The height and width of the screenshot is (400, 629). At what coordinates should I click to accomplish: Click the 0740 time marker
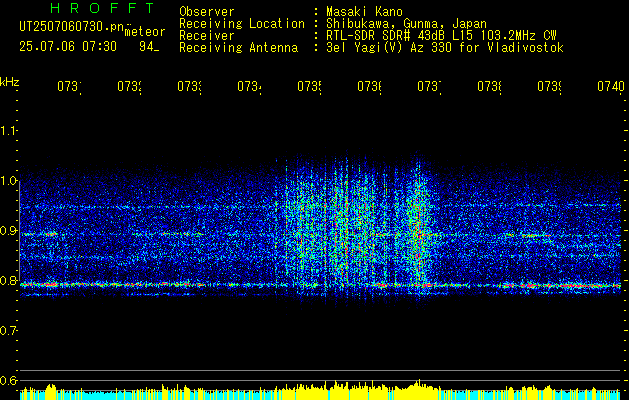[611, 86]
